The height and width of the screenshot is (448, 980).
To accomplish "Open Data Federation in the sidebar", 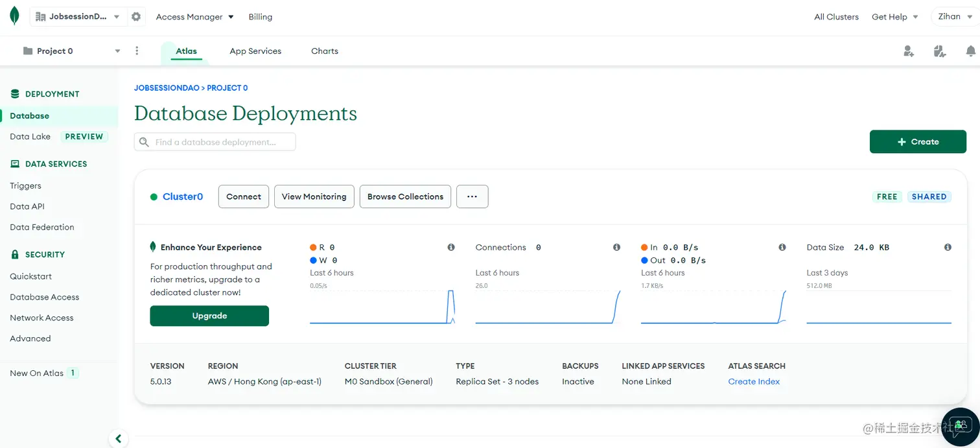I will point(42,228).
